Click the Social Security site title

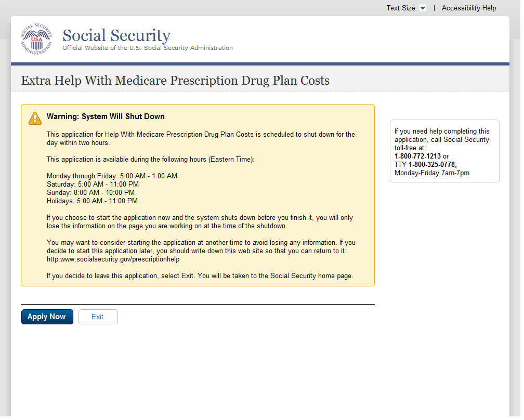click(116, 35)
